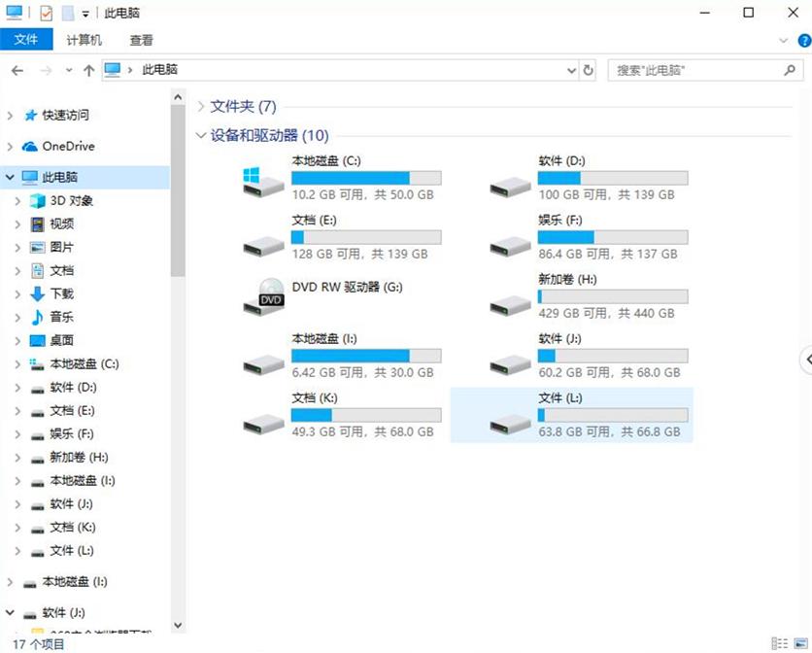
Task: Click the Help question mark icon
Action: 805,40
